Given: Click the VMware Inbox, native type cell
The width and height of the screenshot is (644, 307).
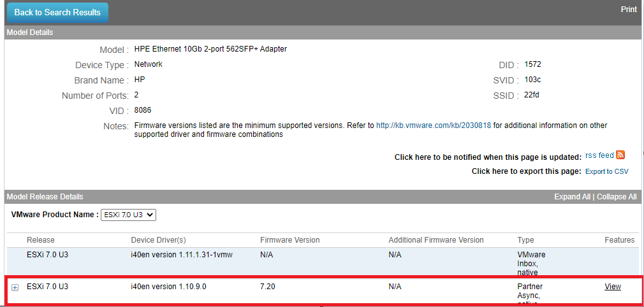Looking at the screenshot, I should coord(532,264).
